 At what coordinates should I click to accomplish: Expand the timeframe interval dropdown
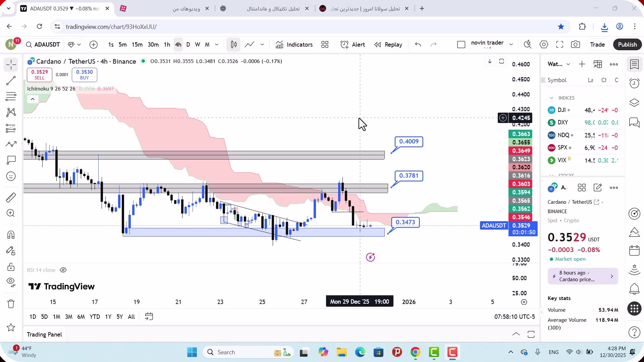coord(217,45)
